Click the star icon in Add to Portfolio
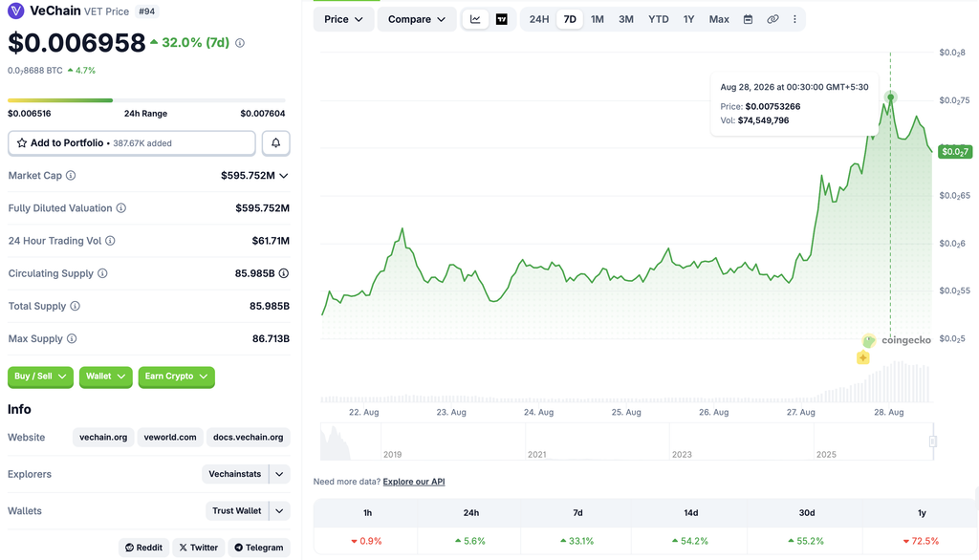 coord(22,143)
